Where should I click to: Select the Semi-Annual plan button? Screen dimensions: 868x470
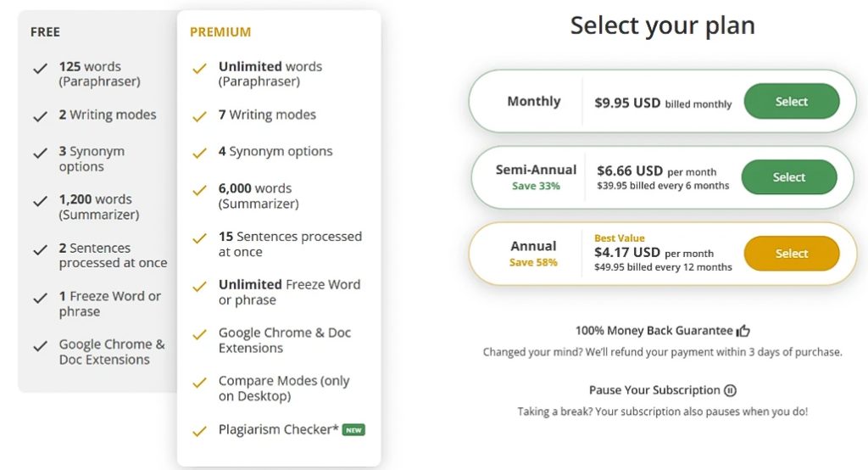[788, 177]
